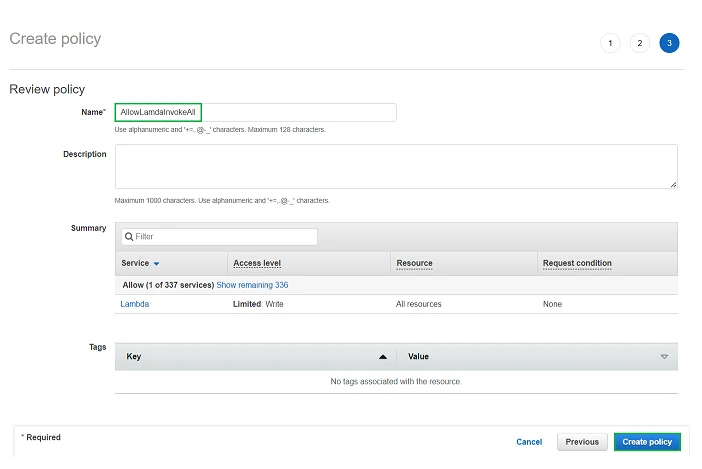The width and height of the screenshot is (702, 469).
Task: Sort by Service using the blue arrow
Action: [x=157, y=264]
